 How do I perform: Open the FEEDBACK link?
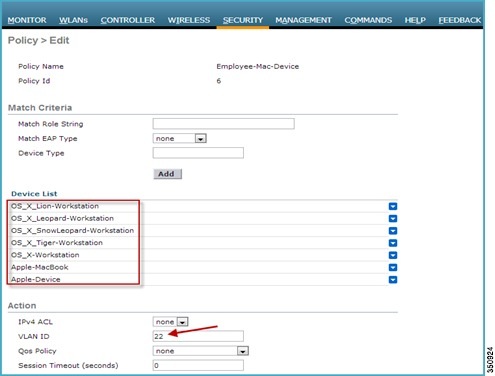point(460,20)
